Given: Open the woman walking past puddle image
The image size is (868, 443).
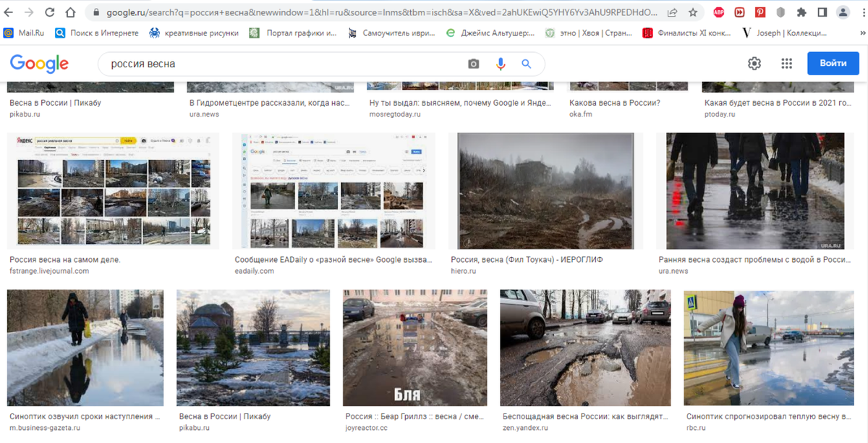Looking at the screenshot, I should [85, 348].
